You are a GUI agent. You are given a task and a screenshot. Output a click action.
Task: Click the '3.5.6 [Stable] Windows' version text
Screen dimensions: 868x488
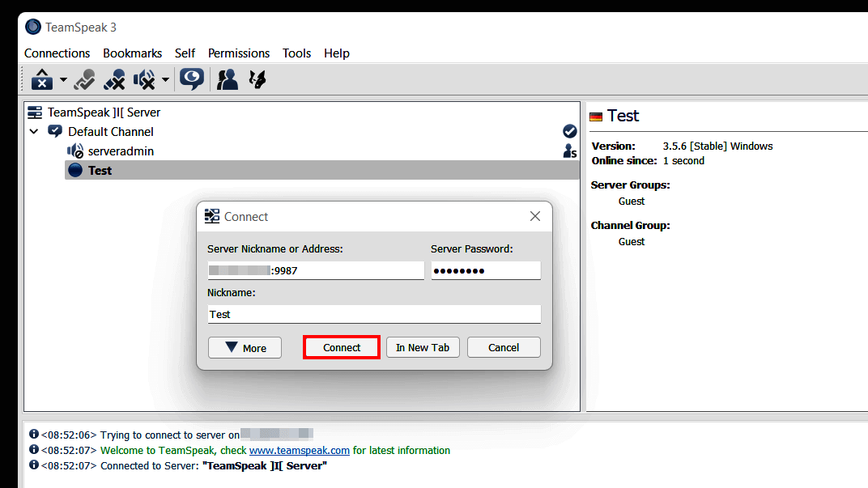click(718, 146)
